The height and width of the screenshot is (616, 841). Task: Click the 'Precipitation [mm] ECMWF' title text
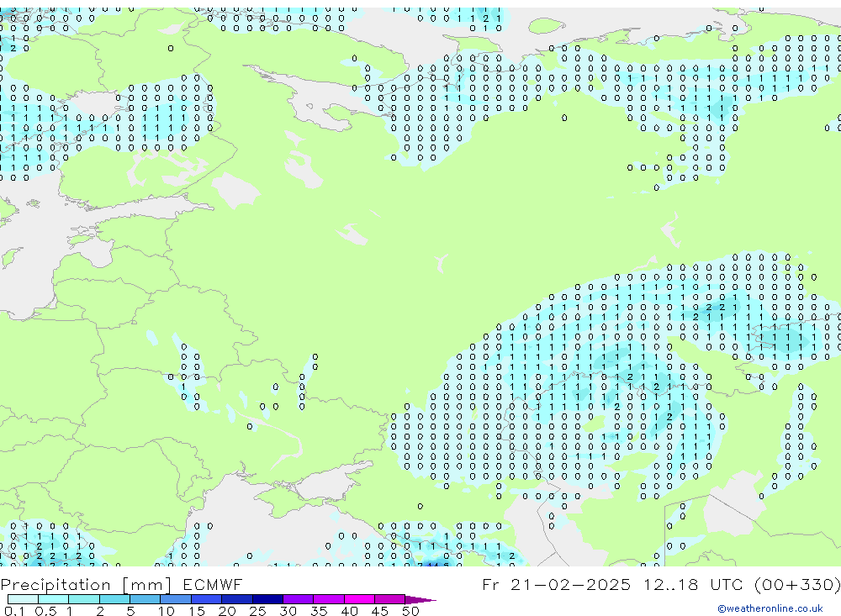(121, 584)
